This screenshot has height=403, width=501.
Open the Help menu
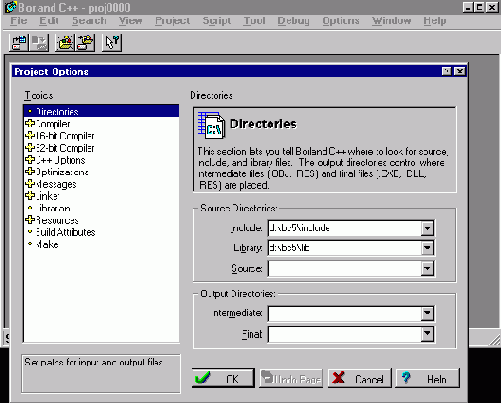tap(435, 21)
